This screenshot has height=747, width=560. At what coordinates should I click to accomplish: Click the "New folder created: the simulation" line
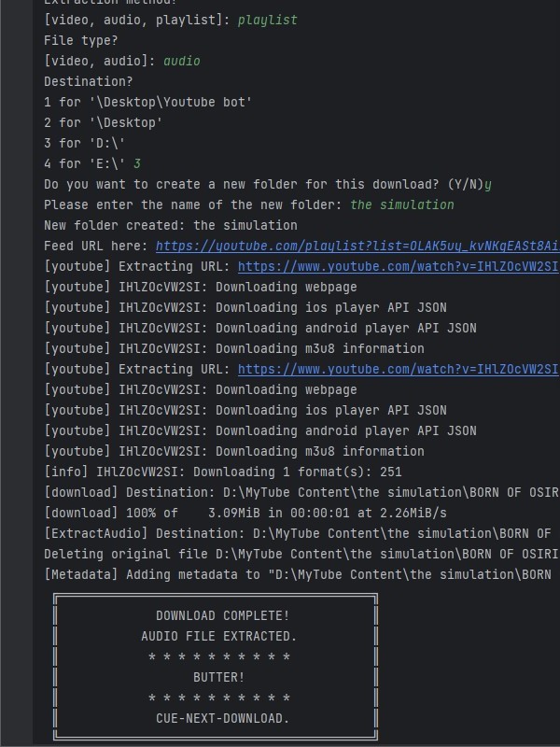(x=171, y=225)
